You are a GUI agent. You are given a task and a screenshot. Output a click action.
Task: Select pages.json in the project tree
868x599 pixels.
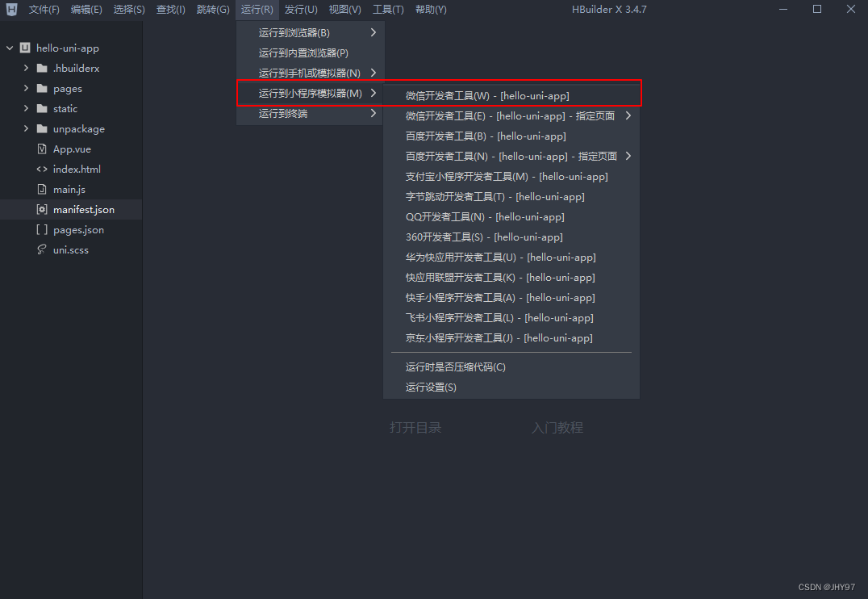pyautogui.click(x=71, y=229)
